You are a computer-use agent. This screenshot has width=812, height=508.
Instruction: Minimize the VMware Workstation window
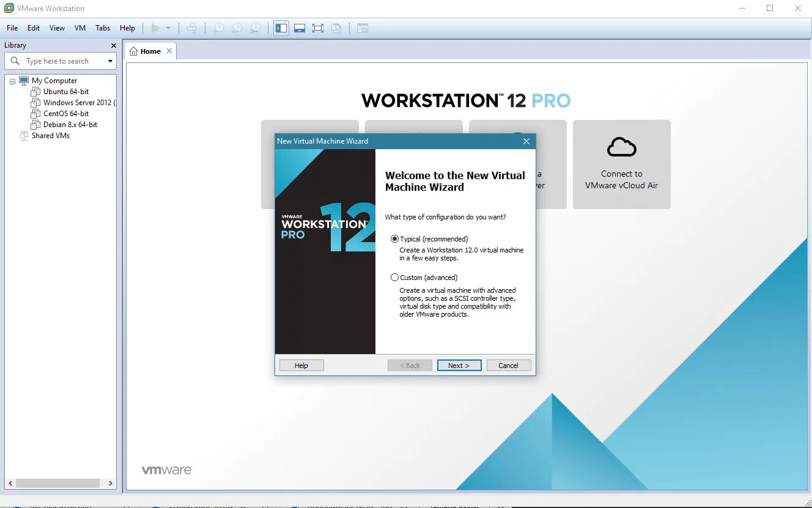click(742, 8)
